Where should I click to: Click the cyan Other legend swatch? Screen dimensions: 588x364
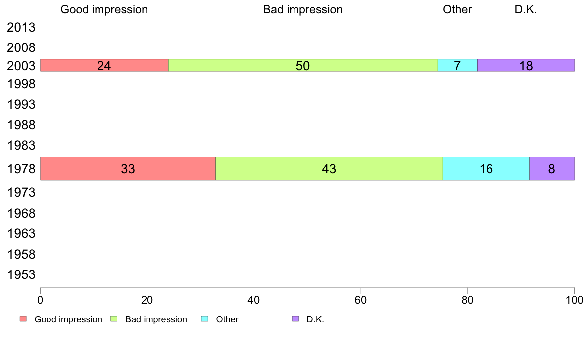pyautogui.click(x=205, y=319)
